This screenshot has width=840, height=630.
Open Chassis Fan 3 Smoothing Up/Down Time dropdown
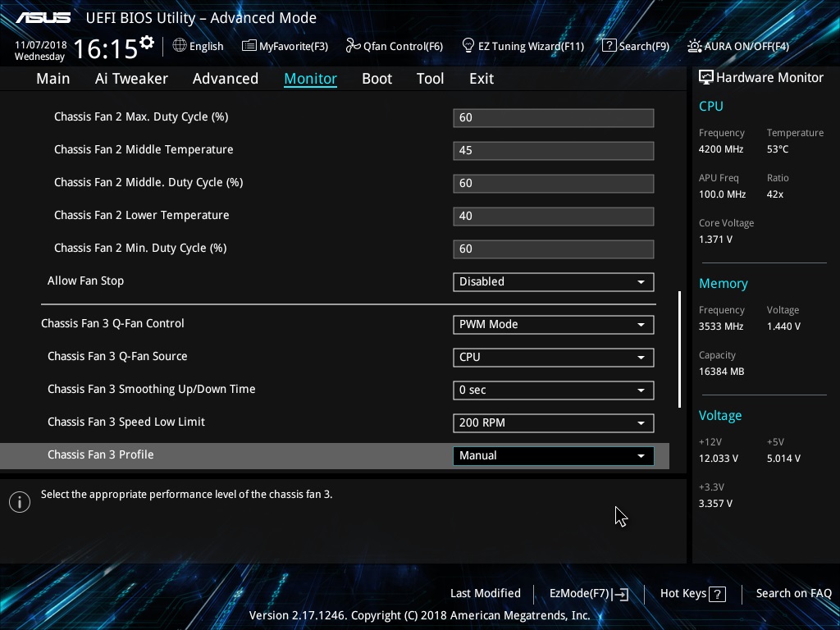[554, 390]
